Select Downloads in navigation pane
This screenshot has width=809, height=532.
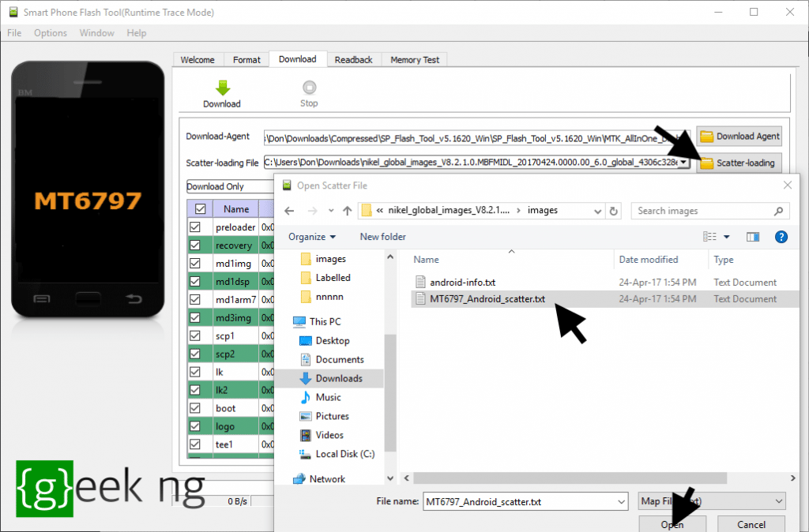click(331, 378)
